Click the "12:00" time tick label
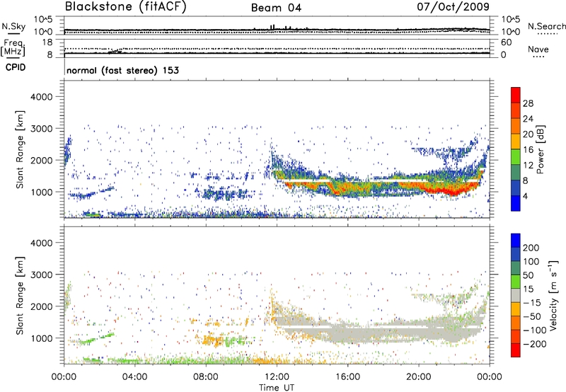 277,377
